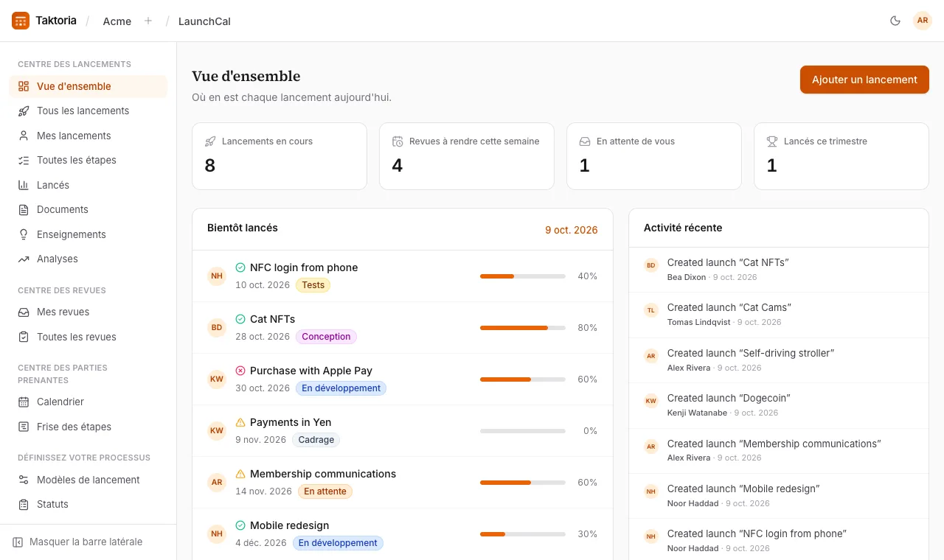Image resolution: width=944 pixels, height=560 pixels.
Task: Open Created launch "Self-driving stroller" activity
Action: pos(779,360)
